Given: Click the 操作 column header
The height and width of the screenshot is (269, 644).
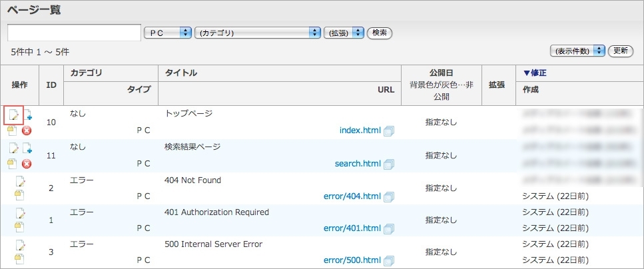Looking at the screenshot, I should point(19,85).
